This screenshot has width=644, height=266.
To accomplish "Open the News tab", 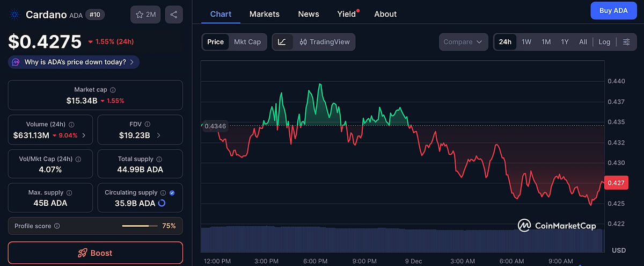I will 309,14.
